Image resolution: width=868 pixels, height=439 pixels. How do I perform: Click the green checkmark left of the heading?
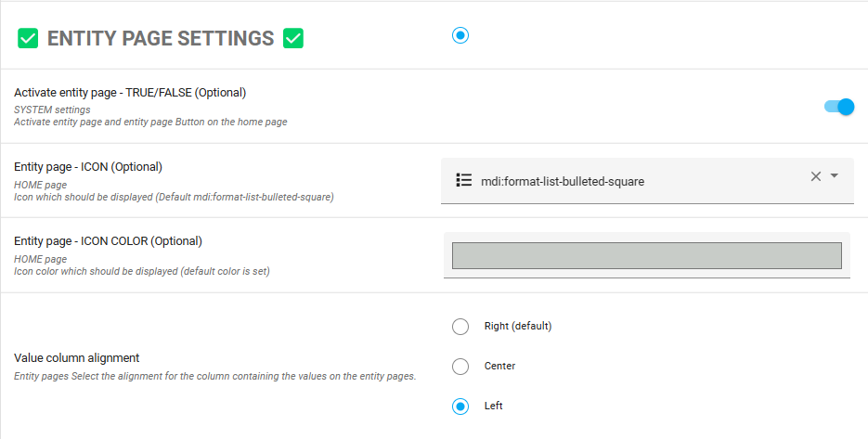(x=28, y=38)
